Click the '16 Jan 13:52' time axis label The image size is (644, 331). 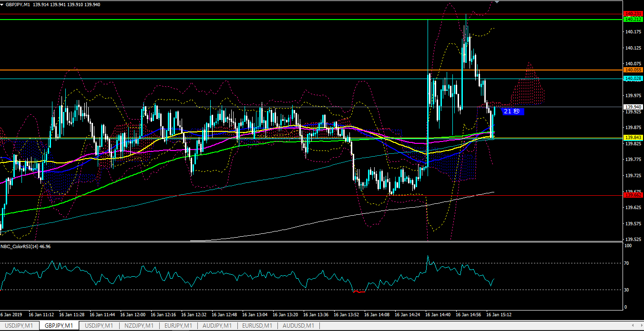[x=346, y=315]
